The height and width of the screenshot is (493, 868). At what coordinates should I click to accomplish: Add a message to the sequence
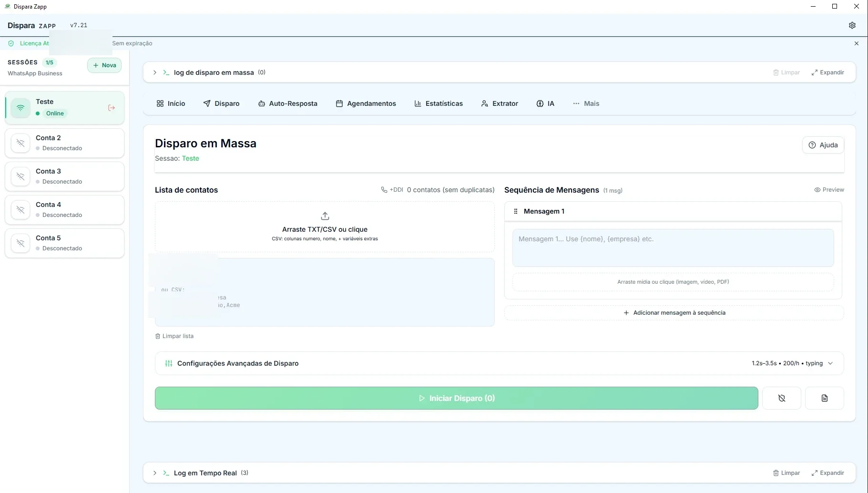point(674,313)
